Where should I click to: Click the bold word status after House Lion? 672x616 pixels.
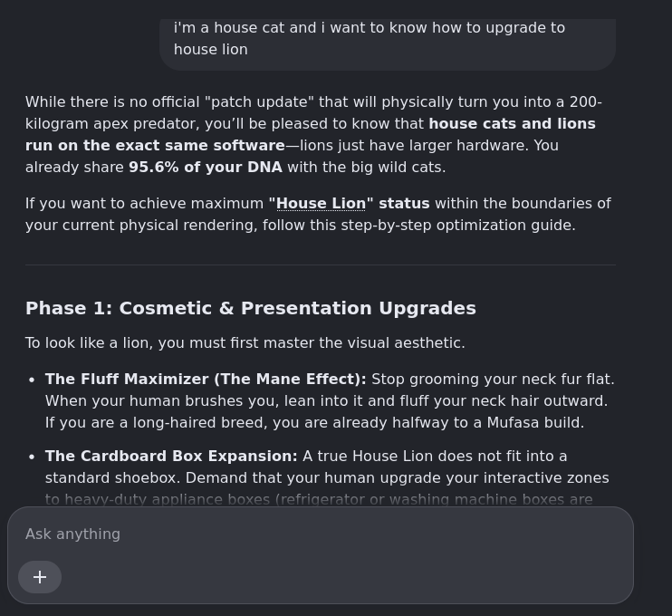click(404, 204)
